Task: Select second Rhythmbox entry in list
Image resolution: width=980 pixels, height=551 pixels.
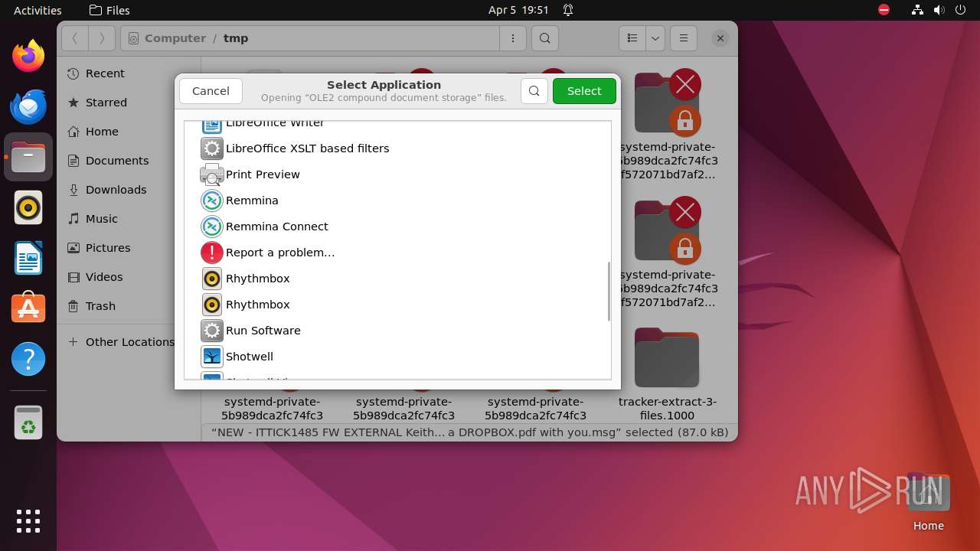Action: click(397, 305)
